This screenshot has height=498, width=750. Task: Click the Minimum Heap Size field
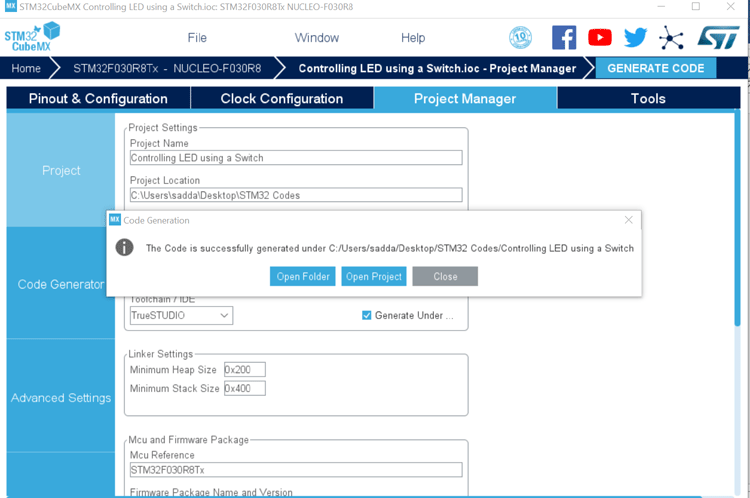(244, 369)
